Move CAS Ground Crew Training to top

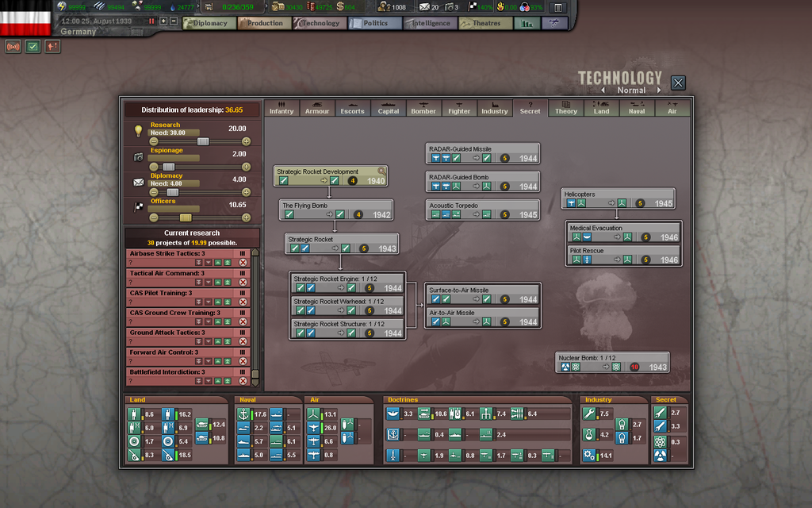[228, 322]
